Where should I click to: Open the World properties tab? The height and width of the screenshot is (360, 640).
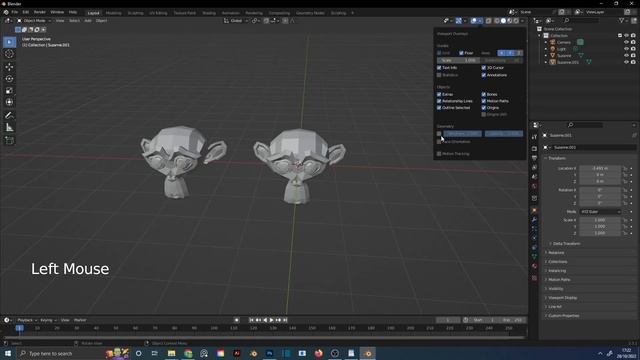[534, 186]
